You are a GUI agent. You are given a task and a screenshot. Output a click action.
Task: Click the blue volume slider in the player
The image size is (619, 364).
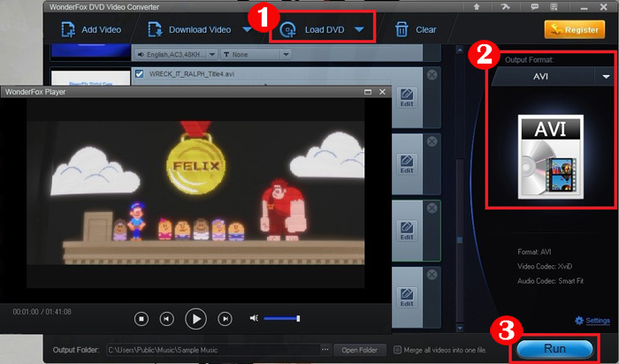[x=282, y=318]
